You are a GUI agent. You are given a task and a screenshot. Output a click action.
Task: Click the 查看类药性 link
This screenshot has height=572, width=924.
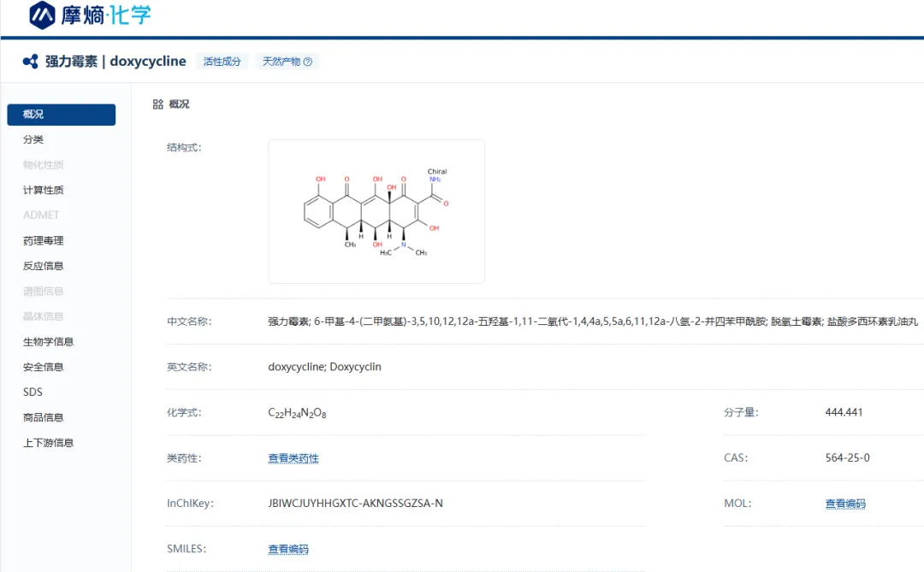click(293, 458)
